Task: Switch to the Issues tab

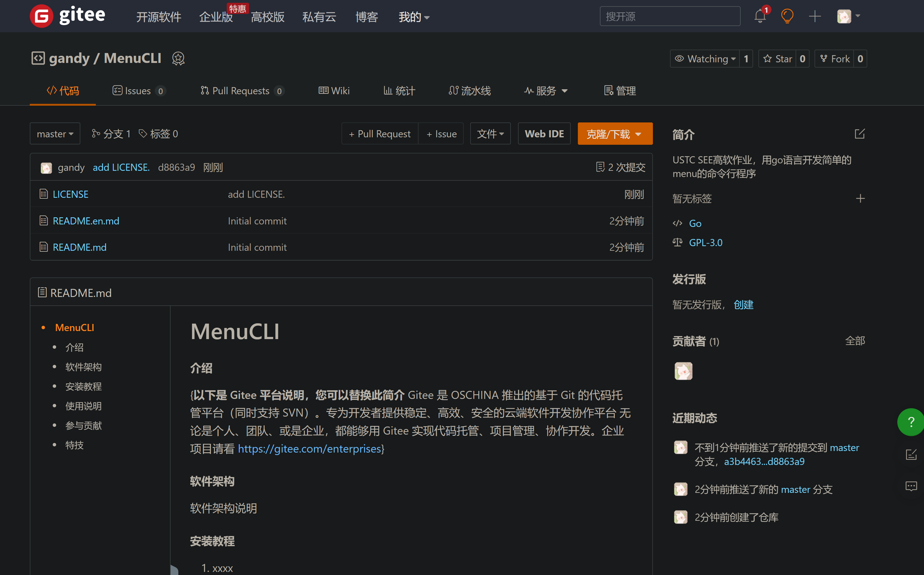Action: tap(139, 91)
